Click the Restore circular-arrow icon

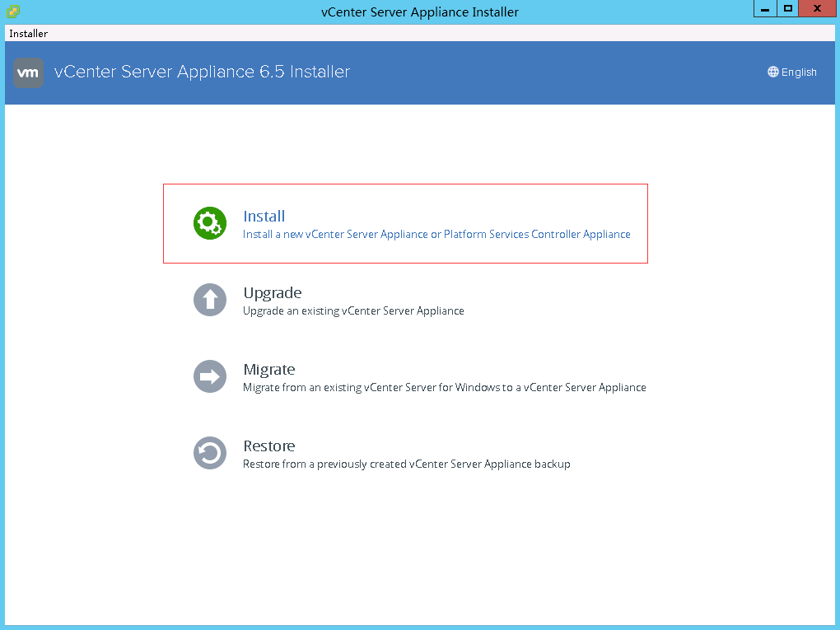[209, 453]
